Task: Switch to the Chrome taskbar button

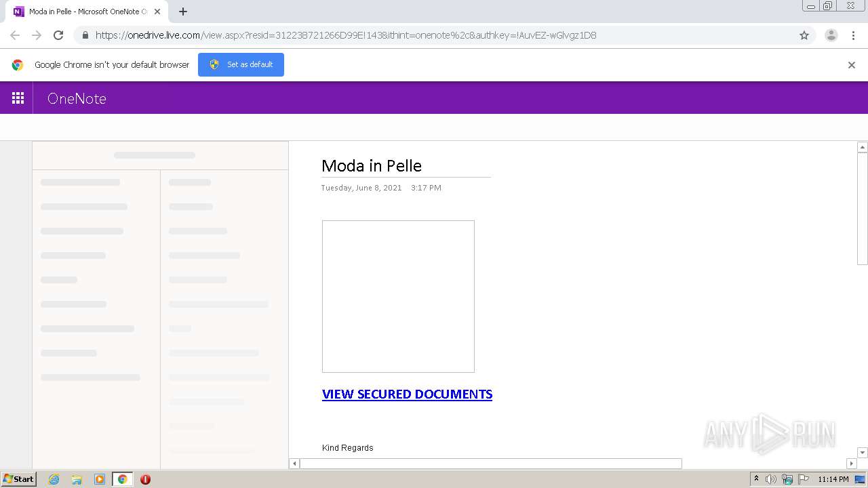Action: point(122,479)
